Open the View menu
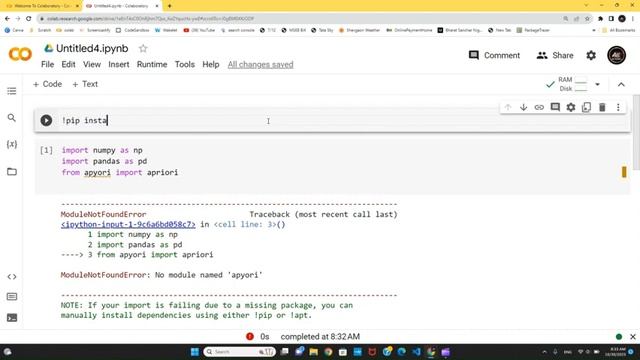 (92, 64)
